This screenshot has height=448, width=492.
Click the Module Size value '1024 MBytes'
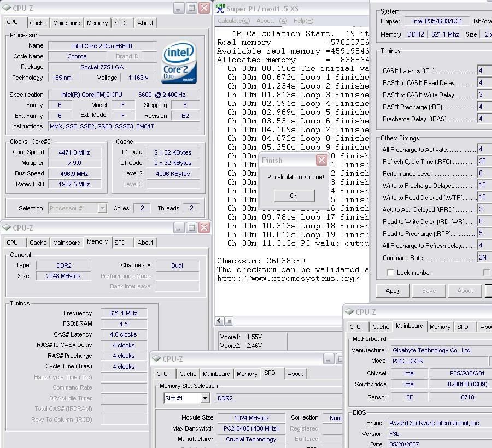(x=251, y=418)
